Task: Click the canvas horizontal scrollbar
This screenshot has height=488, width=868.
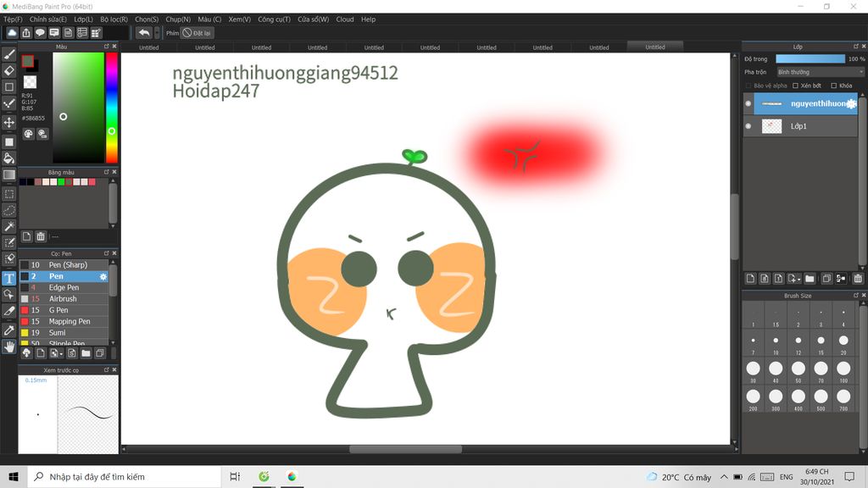Action: 406,449
